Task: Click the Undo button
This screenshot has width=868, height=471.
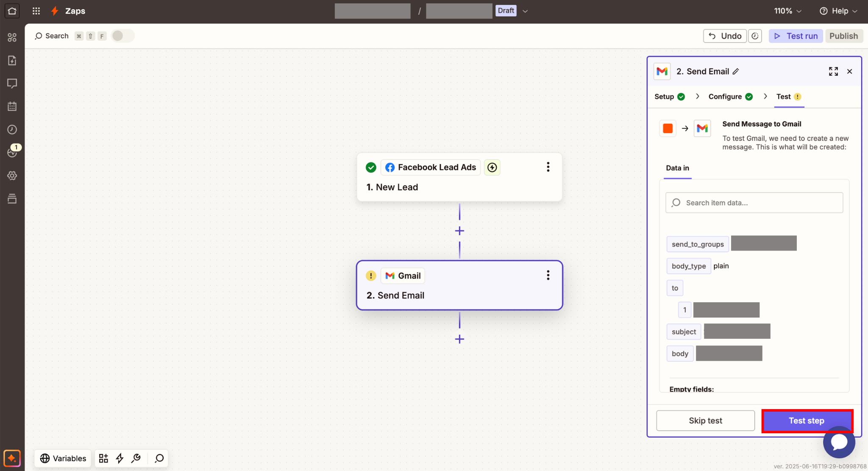Action: click(x=725, y=36)
